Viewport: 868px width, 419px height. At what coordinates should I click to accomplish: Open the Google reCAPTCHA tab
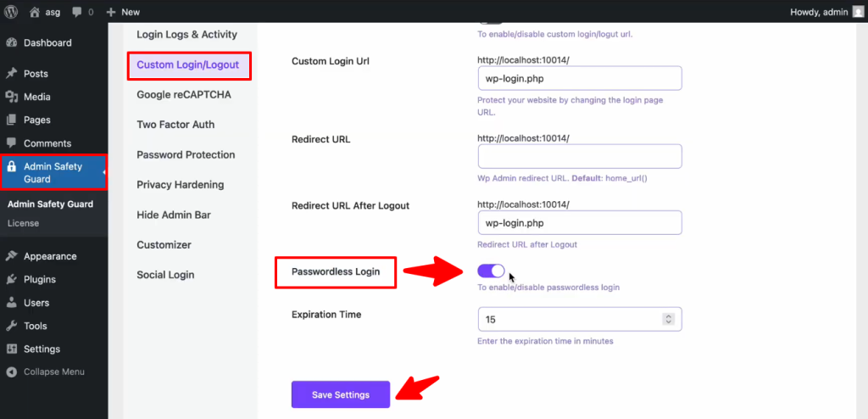tap(183, 95)
